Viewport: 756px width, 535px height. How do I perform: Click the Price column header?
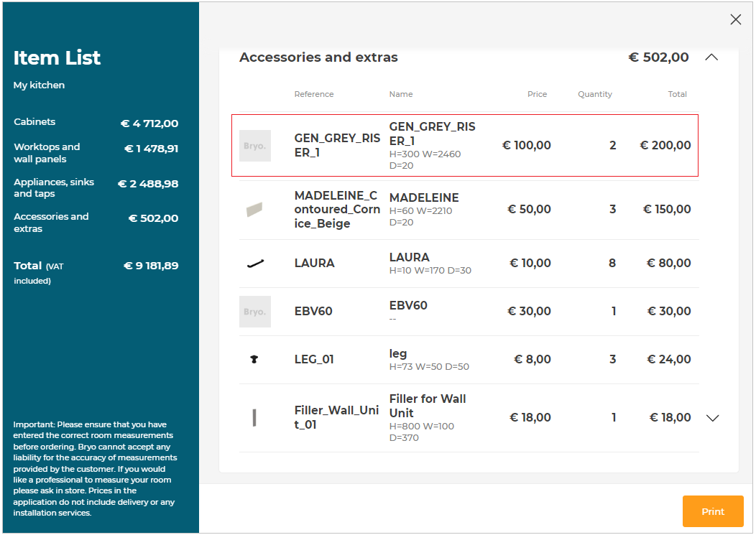point(537,94)
